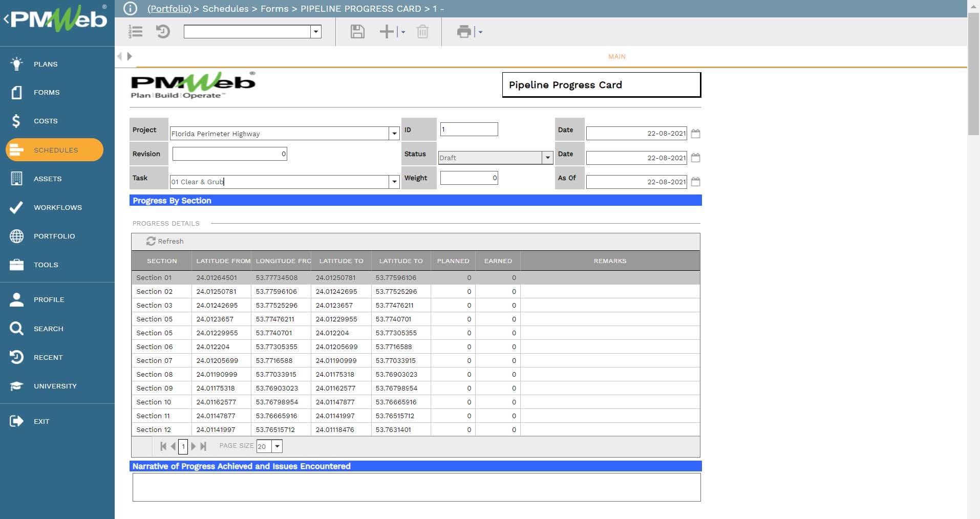The width and height of the screenshot is (980, 519).
Task: Go to next grid page
Action: pyautogui.click(x=193, y=446)
